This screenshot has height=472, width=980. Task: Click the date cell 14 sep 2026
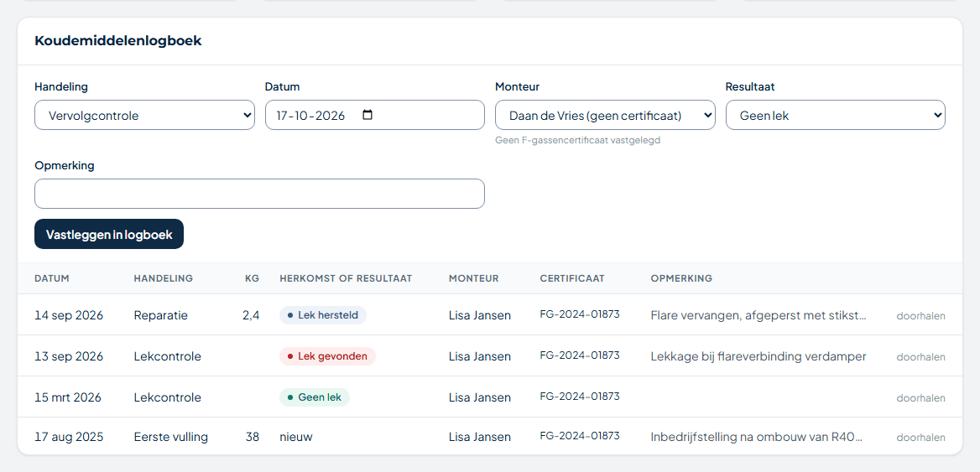click(69, 315)
